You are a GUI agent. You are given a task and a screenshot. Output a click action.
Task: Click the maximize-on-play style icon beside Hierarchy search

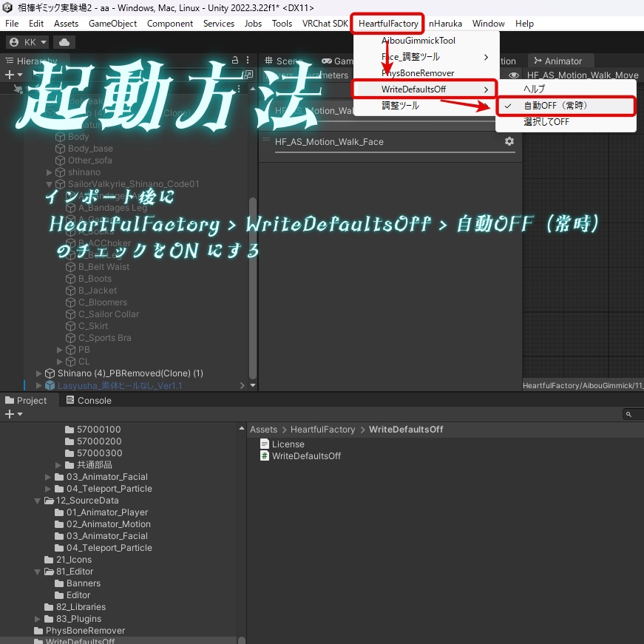(x=248, y=74)
